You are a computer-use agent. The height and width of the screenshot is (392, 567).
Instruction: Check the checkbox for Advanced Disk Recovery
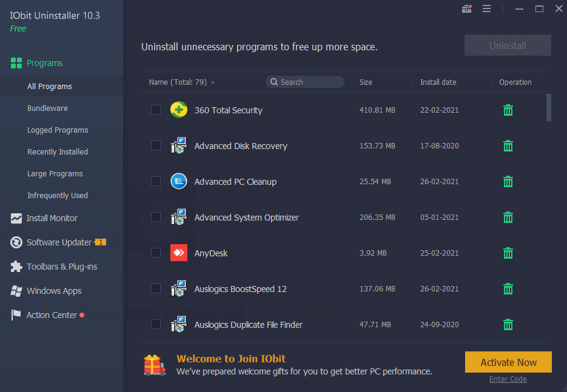point(156,145)
